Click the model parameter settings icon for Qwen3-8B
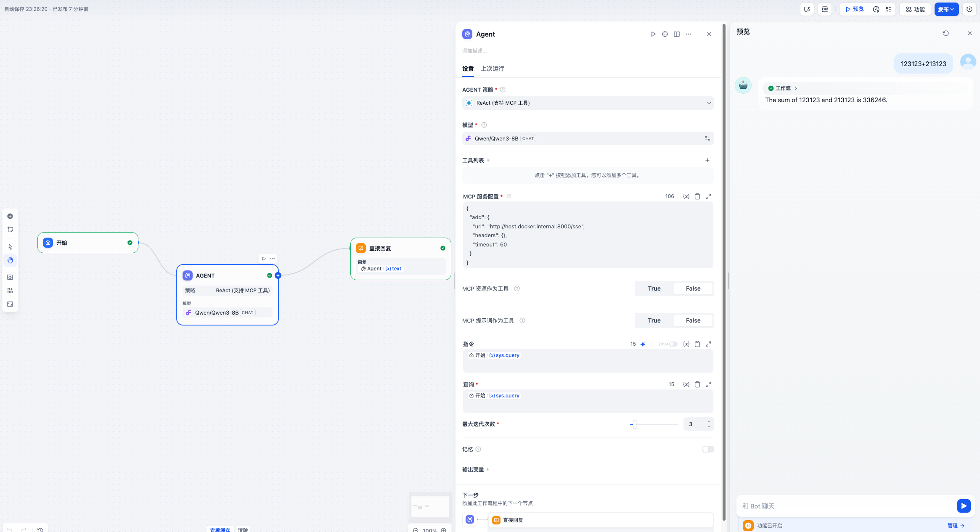The image size is (980, 532). point(707,138)
